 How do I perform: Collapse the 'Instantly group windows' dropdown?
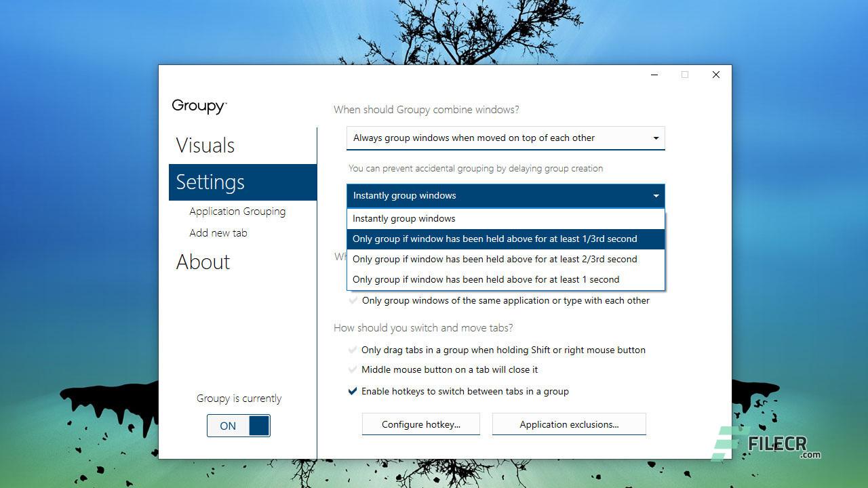(x=506, y=195)
